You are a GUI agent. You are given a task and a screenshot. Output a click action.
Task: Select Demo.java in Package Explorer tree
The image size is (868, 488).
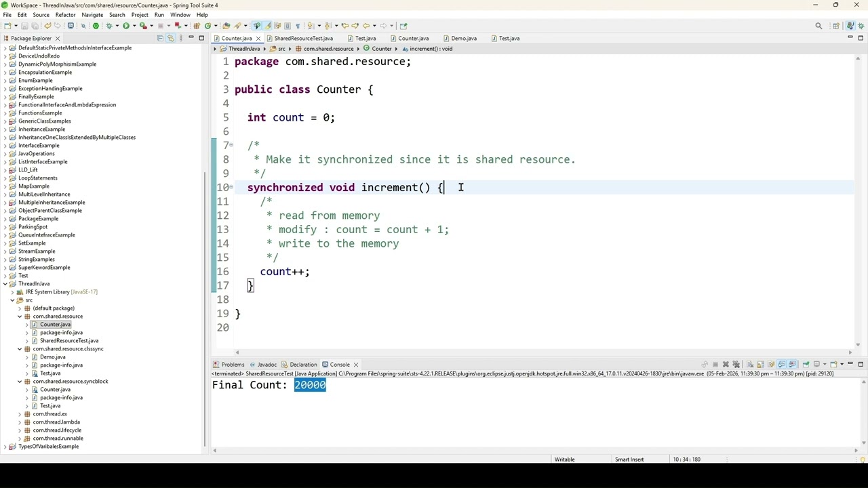pos(52,357)
